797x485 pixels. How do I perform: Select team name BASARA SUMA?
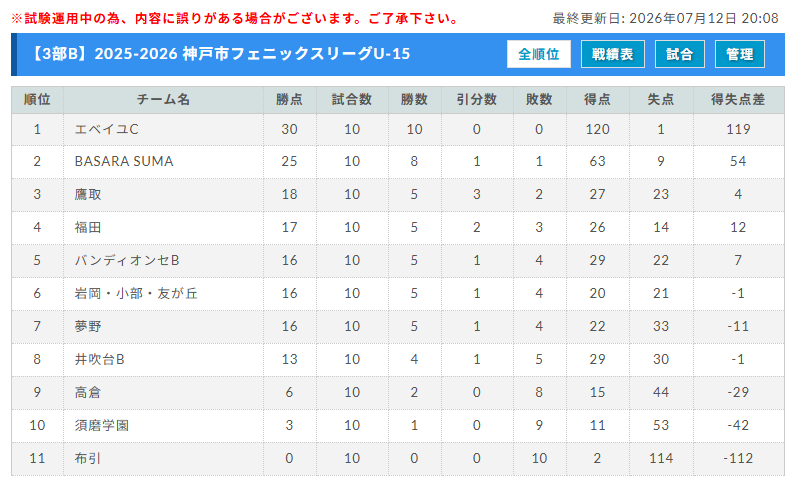click(124, 161)
